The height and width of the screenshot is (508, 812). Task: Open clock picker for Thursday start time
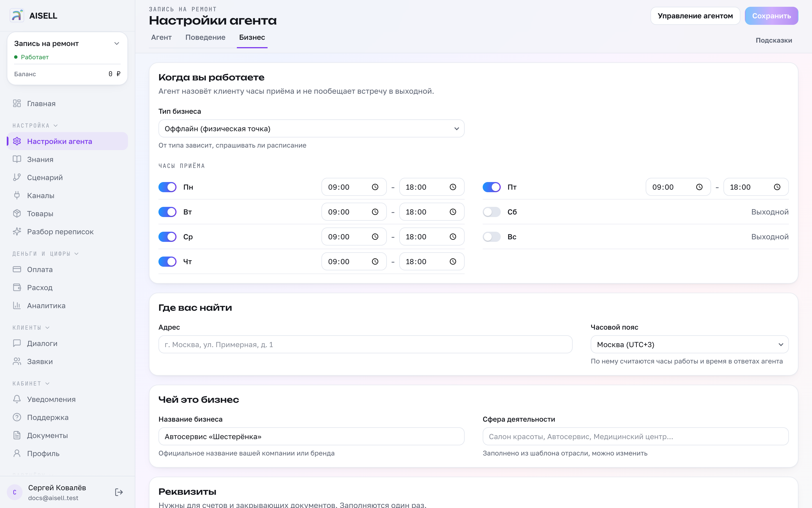pos(375,262)
